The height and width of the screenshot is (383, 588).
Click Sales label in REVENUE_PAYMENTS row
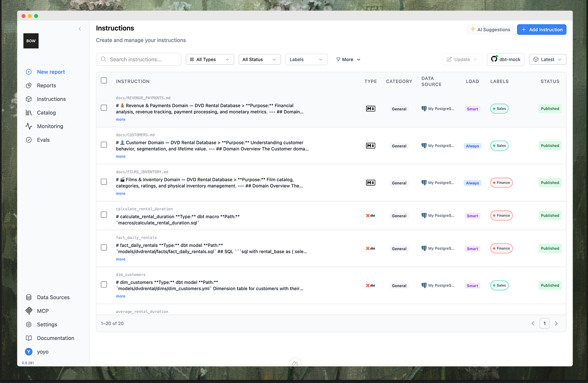point(499,109)
